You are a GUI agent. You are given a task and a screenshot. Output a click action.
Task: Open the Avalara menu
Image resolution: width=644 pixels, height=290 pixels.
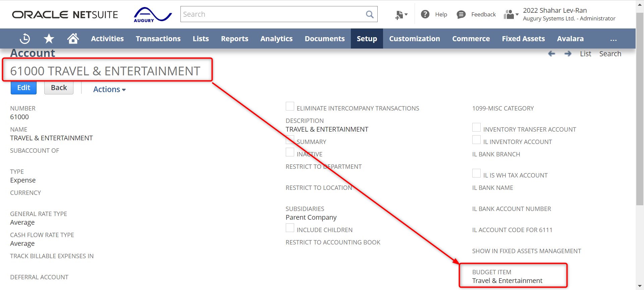(x=570, y=39)
